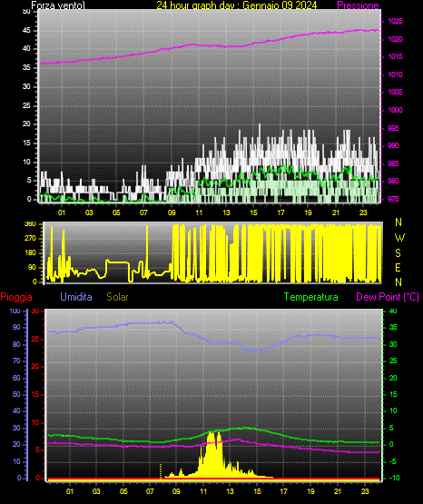Click the 1025 pressure scale value
Image resolution: width=423 pixels, height=504 pixels.
(x=396, y=21)
